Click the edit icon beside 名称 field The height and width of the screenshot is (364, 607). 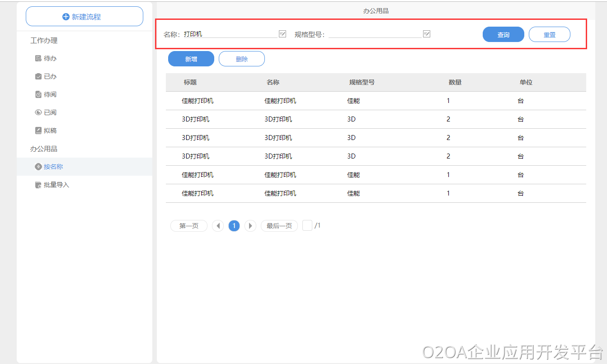[x=282, y=34]
